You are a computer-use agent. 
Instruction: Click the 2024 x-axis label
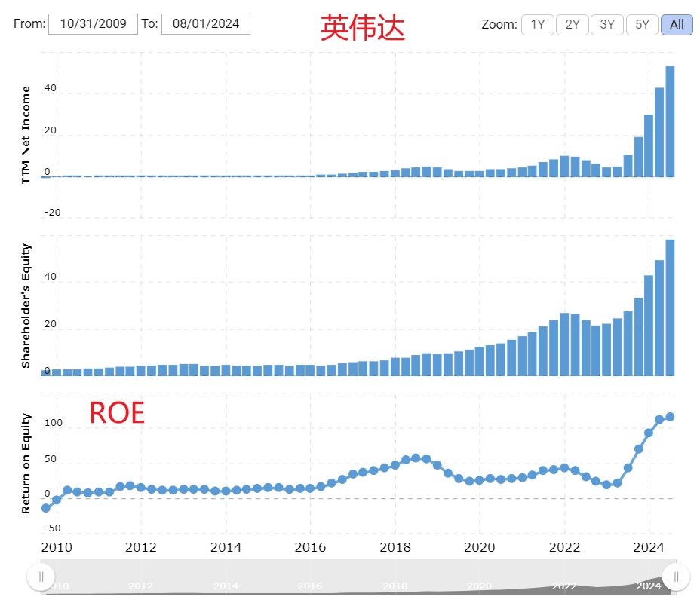(x=649, y=547)
